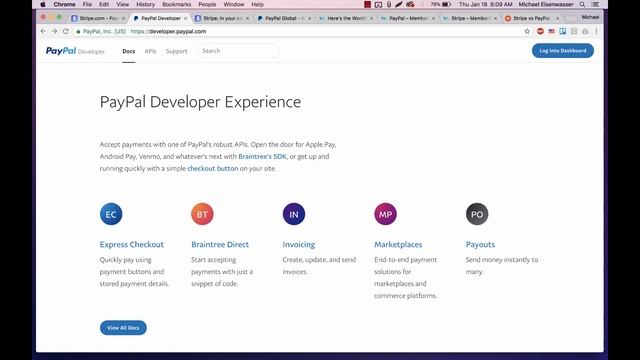This screenshot has width=640, height=360.
Task: Open the Window menu
Action: [x=233, y=4]
